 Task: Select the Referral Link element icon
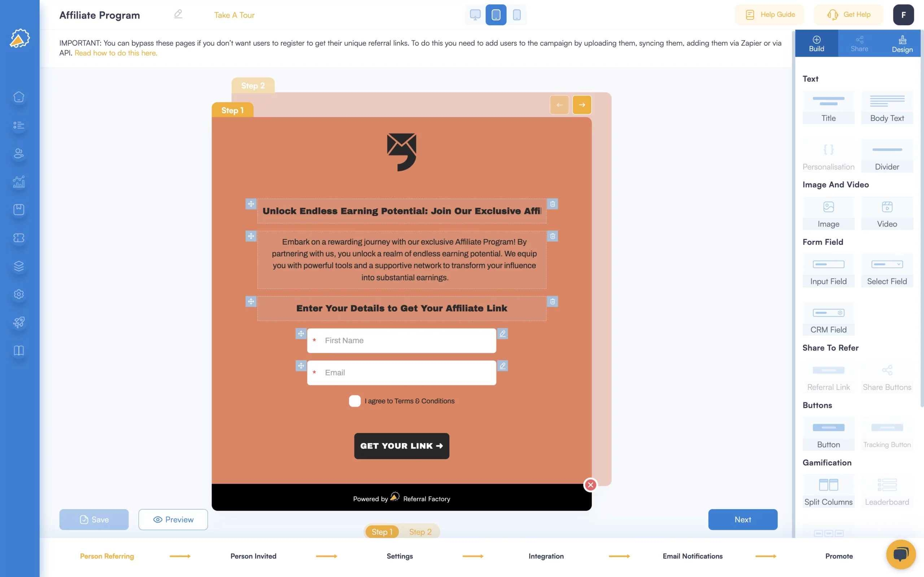click(x=828, y=370)
